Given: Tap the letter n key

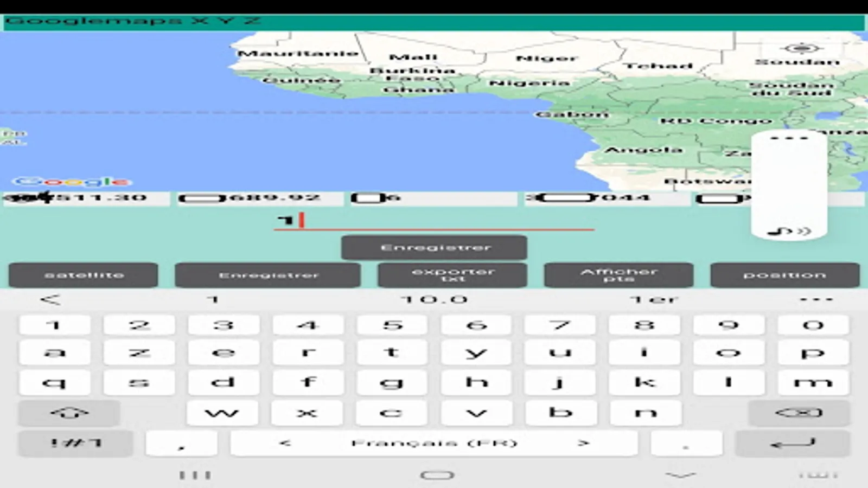Looking at the screenshot, I should coord(646,413).
